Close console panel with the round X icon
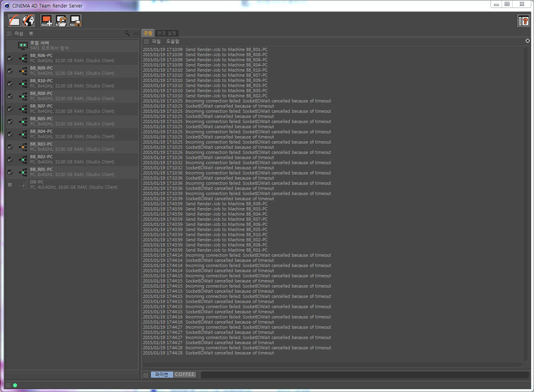The image size is (534, 392). pyautogui.click(x=527, y=41)
